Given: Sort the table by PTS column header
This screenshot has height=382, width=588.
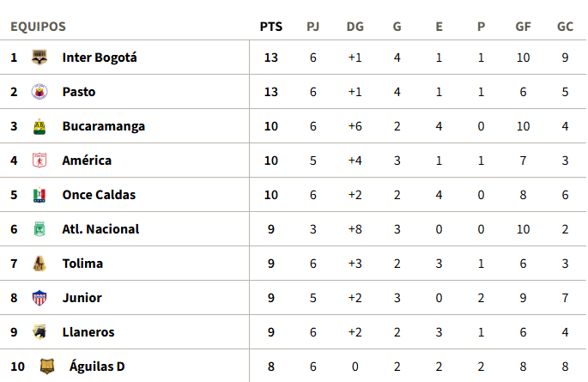Looking at the screenshot, I should [x=270, y=27].
